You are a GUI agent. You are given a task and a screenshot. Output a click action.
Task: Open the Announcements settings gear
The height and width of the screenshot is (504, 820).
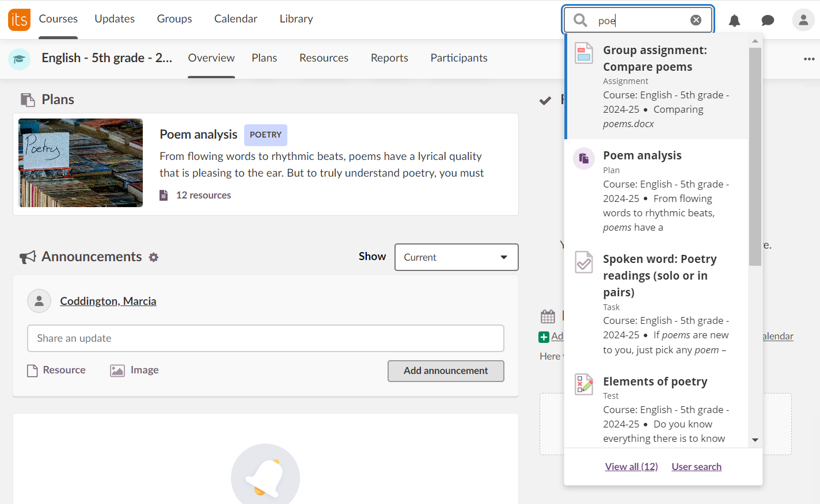click(153, 257)
